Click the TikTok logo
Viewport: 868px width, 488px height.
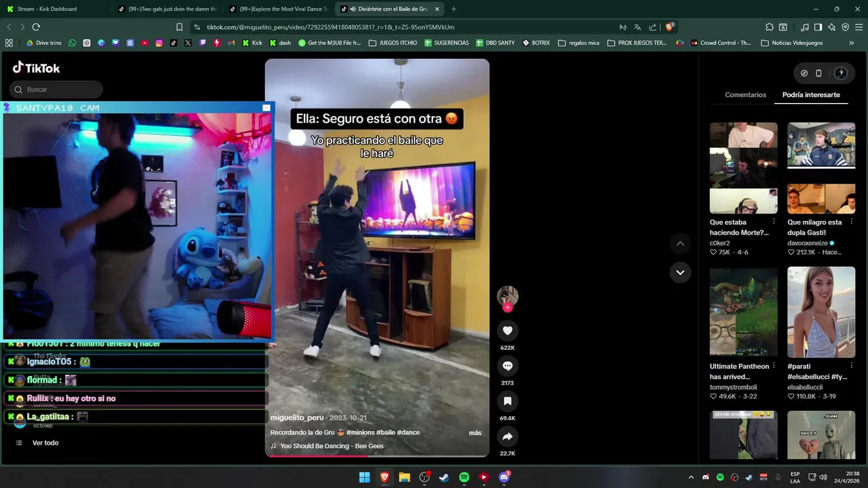37,68
